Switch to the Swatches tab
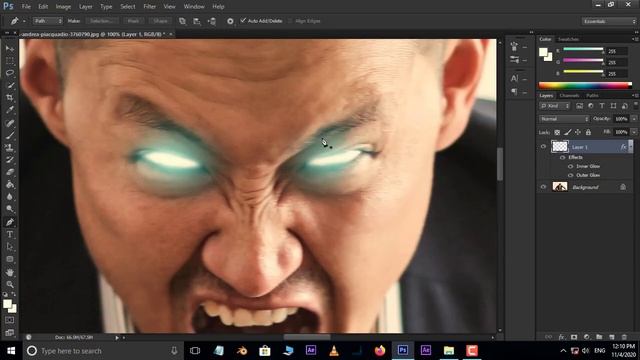Screen dimensions: 640x360 (x=568, y=39)
